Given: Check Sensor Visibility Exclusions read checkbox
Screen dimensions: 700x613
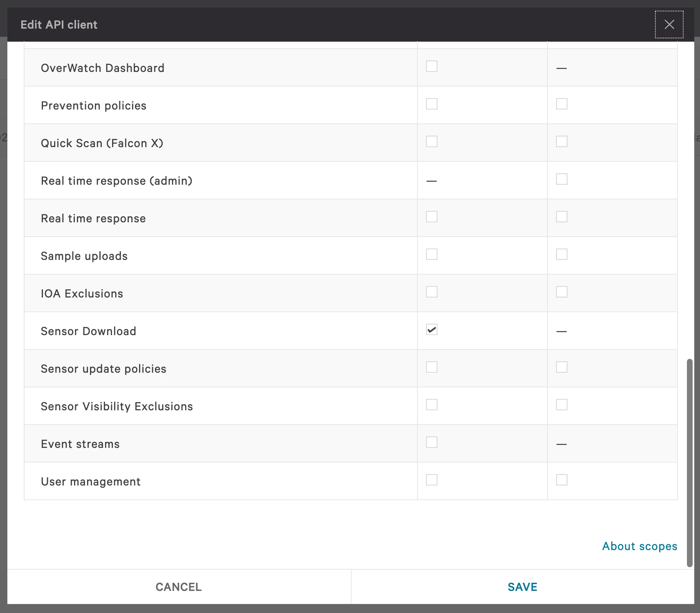Looking at the screenshot, I should tap(432, 405).
